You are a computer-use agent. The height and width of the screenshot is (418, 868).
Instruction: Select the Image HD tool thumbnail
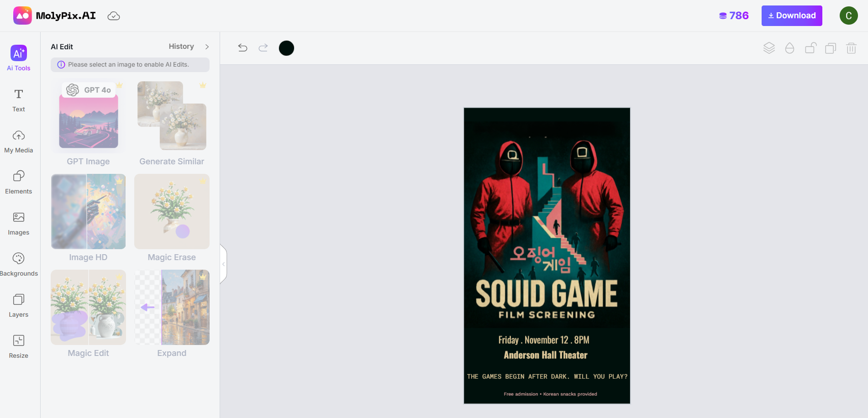(x=88, y=211)
